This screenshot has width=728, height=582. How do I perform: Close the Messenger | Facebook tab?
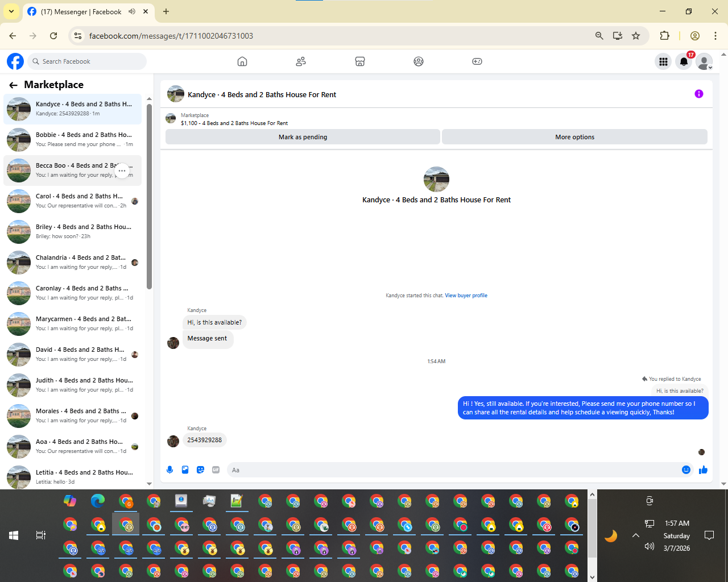[x=146, y=11]
